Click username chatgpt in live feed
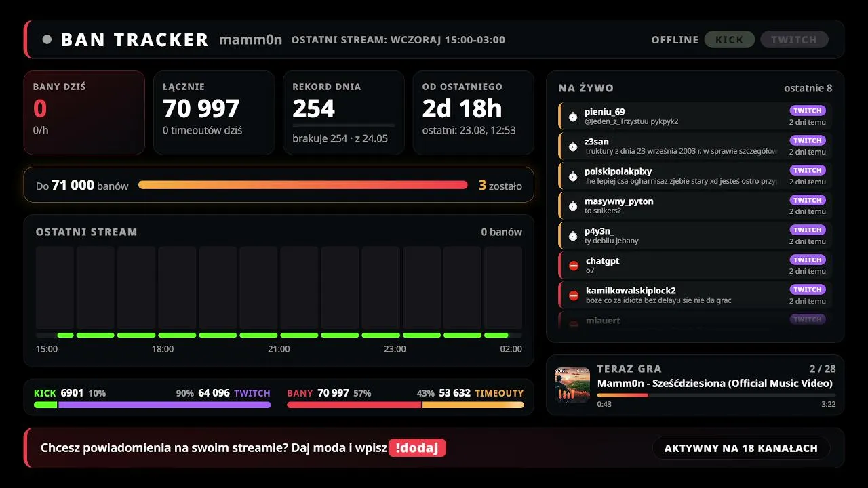Viewport: 868px width, 488px height. [603, 260]
